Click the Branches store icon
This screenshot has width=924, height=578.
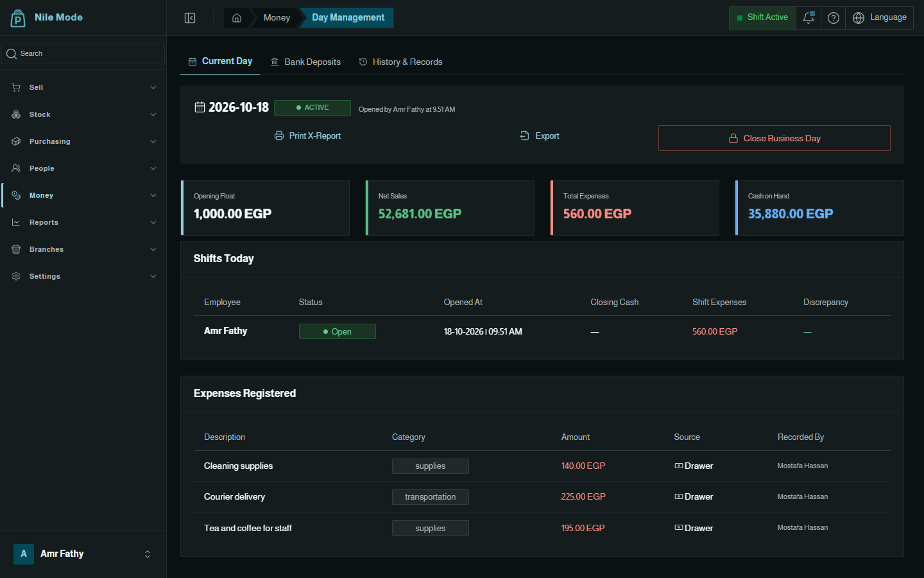(16, 249)
